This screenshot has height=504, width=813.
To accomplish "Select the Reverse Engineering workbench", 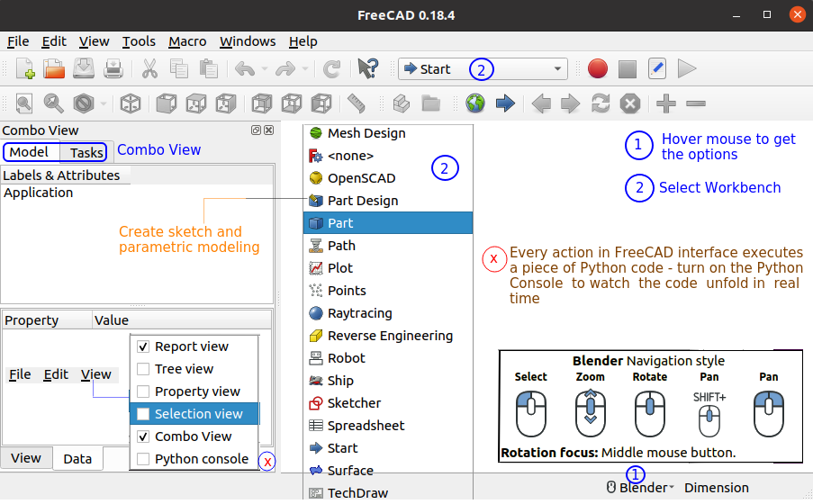I will pyautogui.click(x=388, y=336).
